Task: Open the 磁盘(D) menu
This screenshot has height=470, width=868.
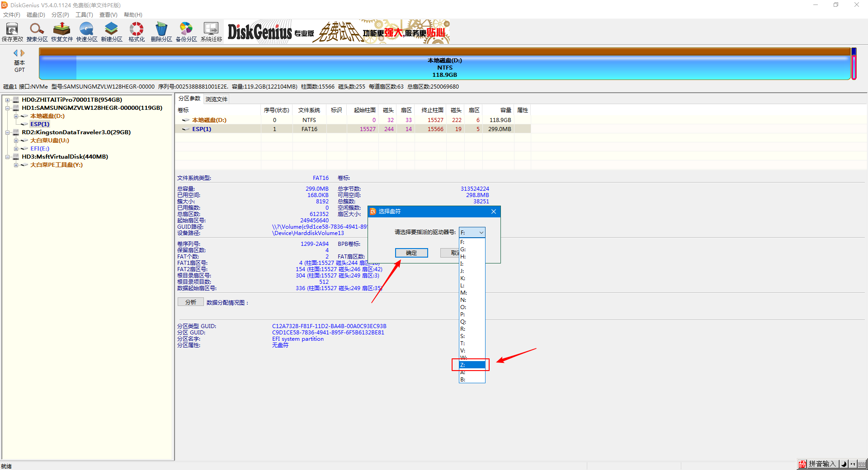Action: 36,15
